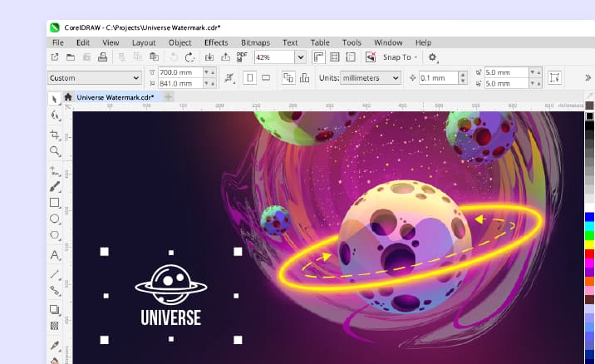
Task: Select the Rectangle tool
Action: [x=55, y=203]
